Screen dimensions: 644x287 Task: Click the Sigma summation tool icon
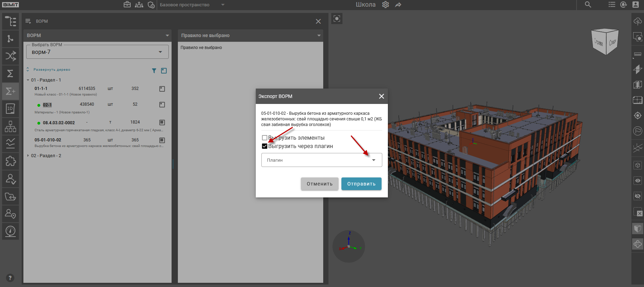(10, 73)
